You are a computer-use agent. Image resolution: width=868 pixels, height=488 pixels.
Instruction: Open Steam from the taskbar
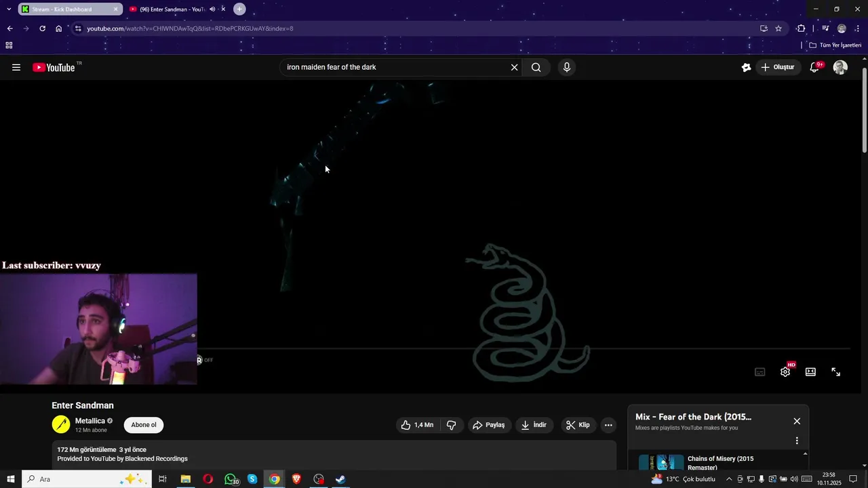point(340,479)
